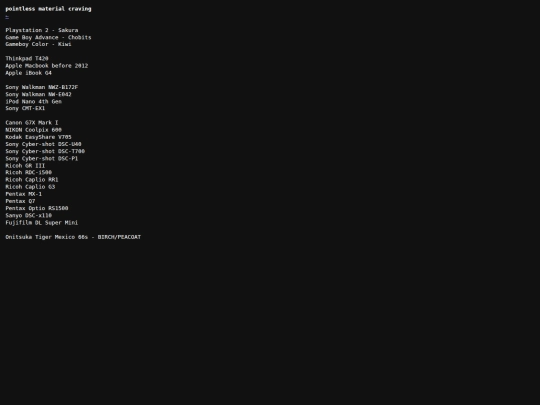Click the 'Ricoh GR III' line
The image size is (540, 405).
click(x=25, y=165)
